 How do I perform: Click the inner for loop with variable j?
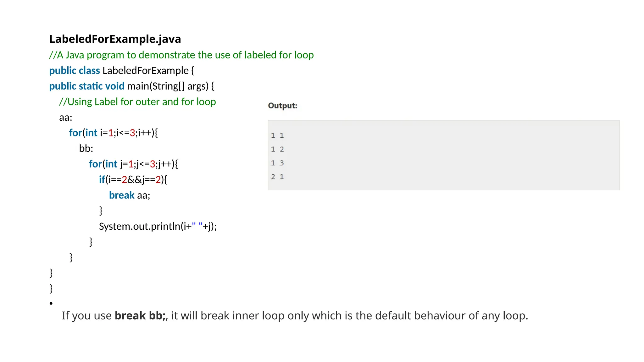point(133,164)
